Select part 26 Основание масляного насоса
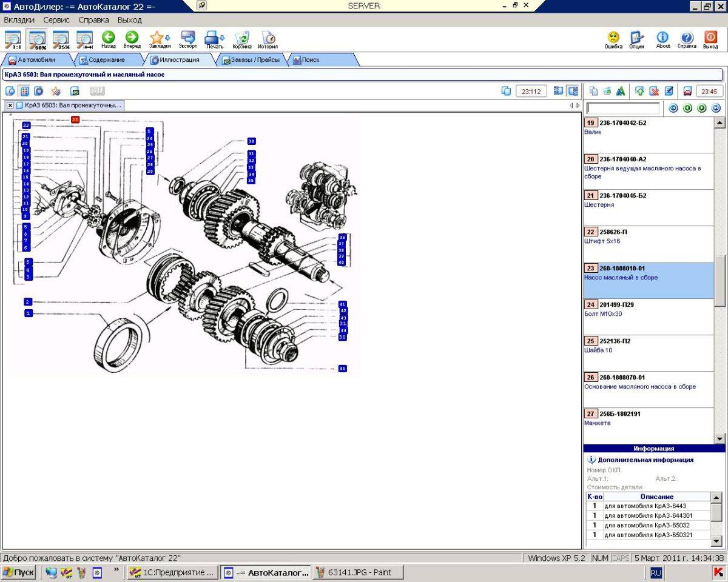 649,382
